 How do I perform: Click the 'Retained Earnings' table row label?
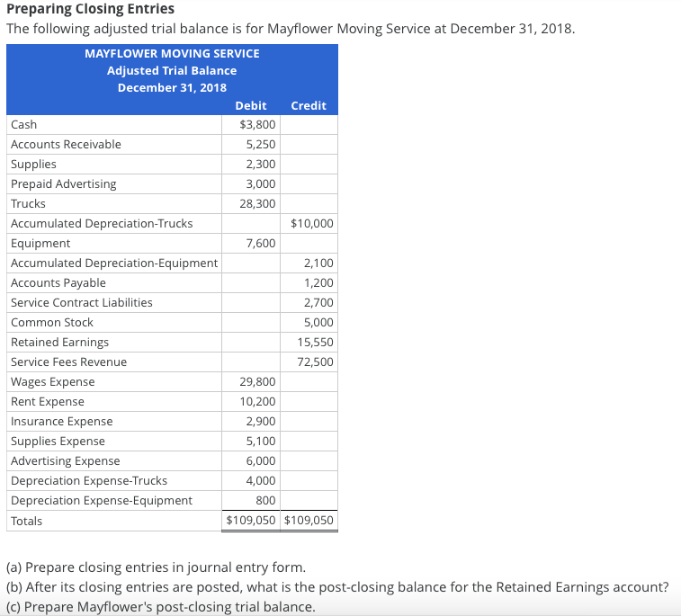pos(60,343)
